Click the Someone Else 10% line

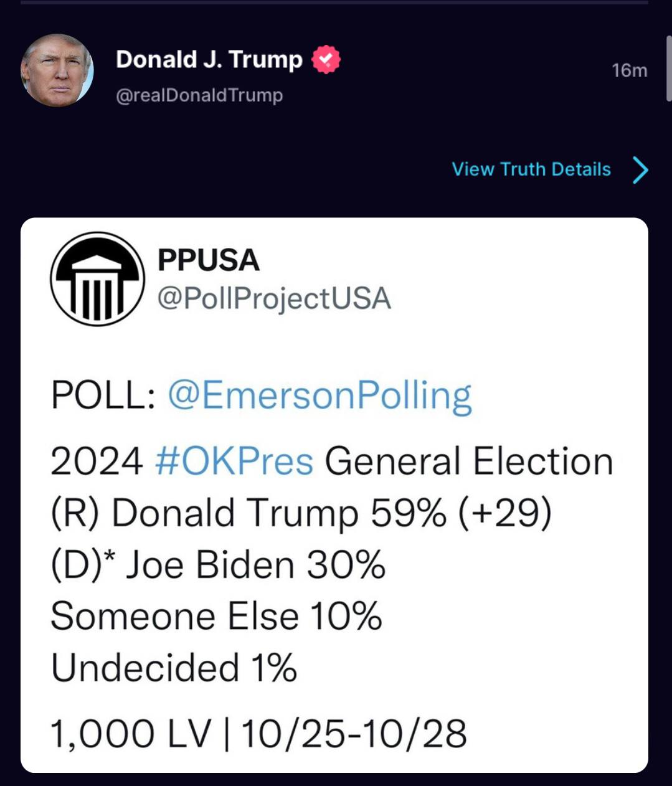click(216, 617)
